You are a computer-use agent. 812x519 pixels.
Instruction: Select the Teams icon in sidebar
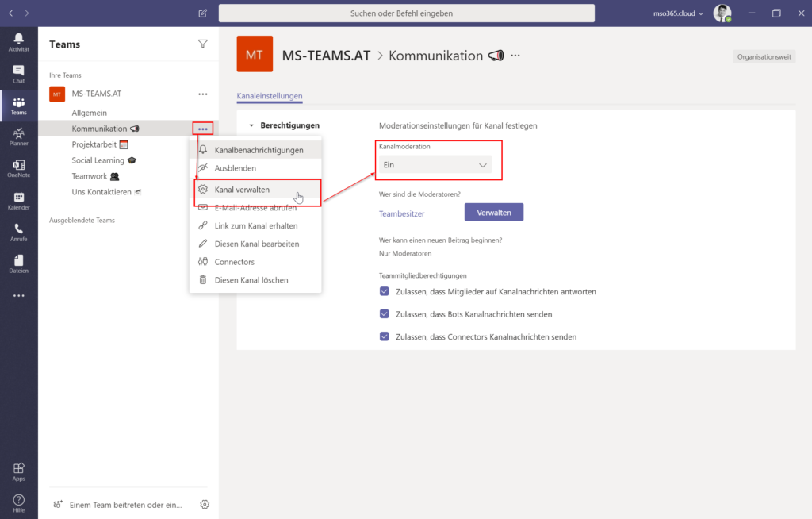[x=19, y=106]
